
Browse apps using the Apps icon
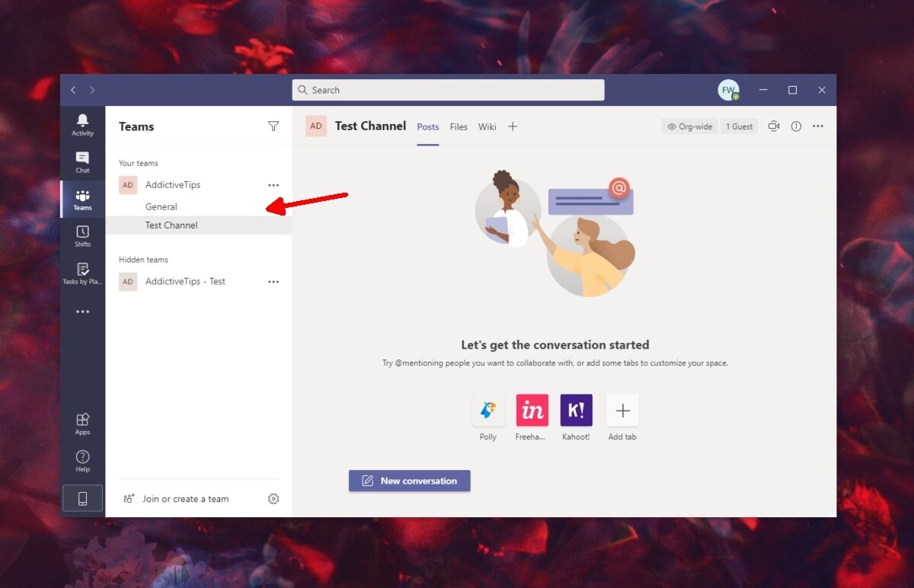coord(82,423)
